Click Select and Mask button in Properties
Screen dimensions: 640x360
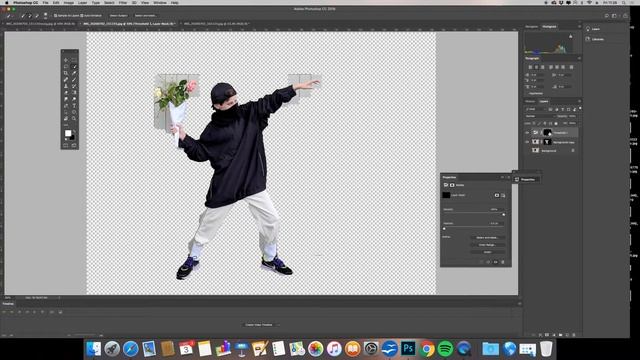487,238
